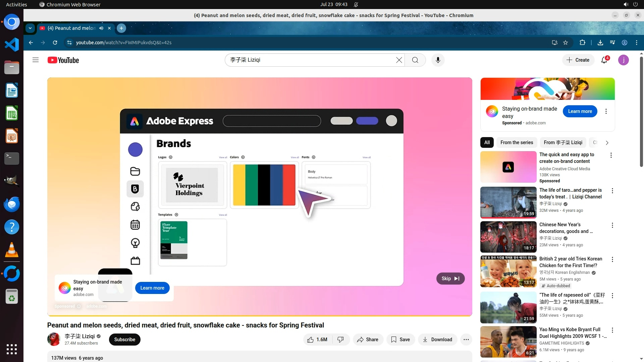Clear the search box text
The image size is (644, 362).
[x=399, y=60]
